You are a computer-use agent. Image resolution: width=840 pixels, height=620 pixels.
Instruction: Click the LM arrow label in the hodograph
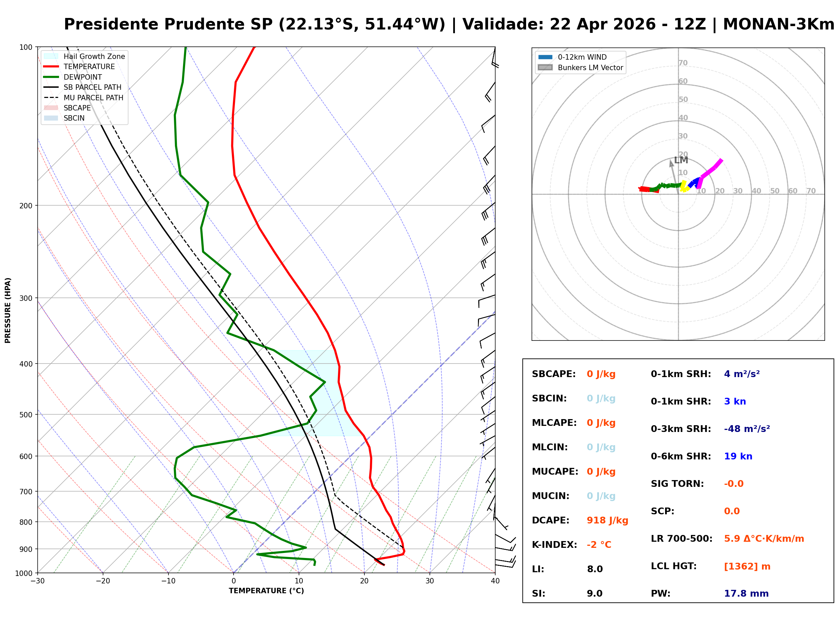(681, 160)
